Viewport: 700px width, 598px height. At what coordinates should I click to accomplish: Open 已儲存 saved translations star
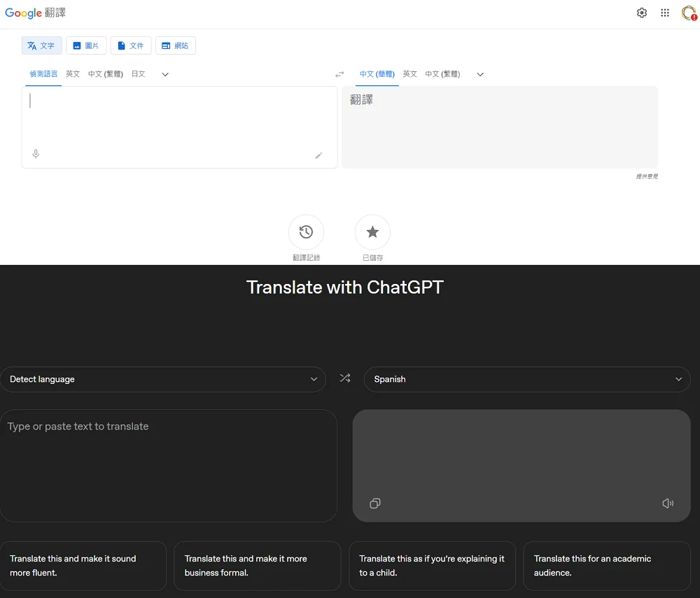(x=372, y=232)
